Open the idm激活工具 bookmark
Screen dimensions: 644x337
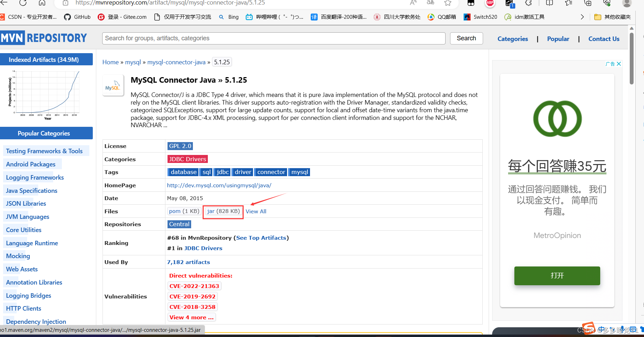click(x=524, y=17)
